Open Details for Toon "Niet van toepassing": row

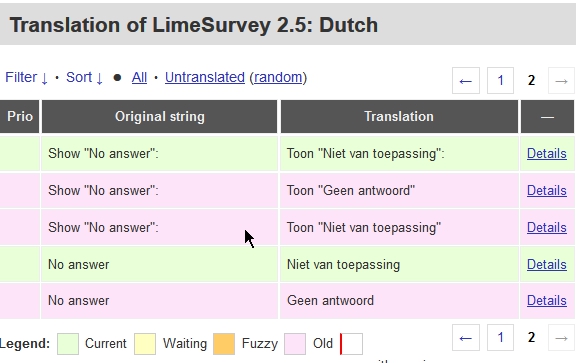pyautogui.click(x=547, y=153)
